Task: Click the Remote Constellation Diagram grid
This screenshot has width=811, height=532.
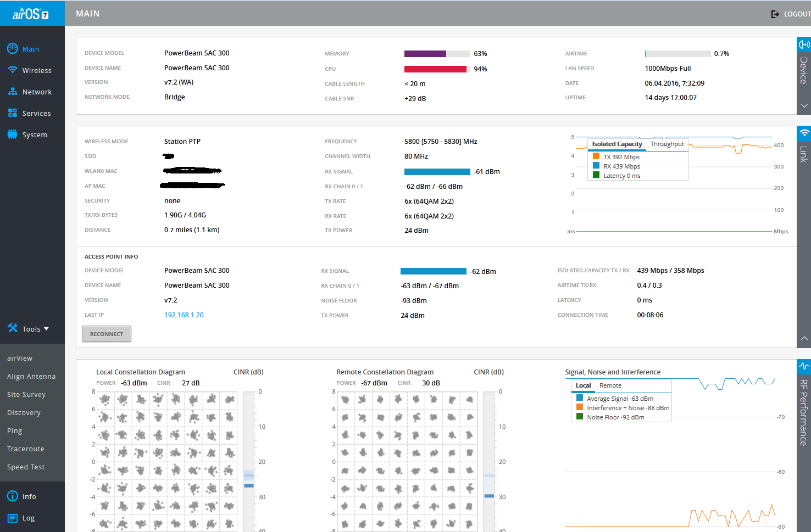Action: tap(407, 461)
